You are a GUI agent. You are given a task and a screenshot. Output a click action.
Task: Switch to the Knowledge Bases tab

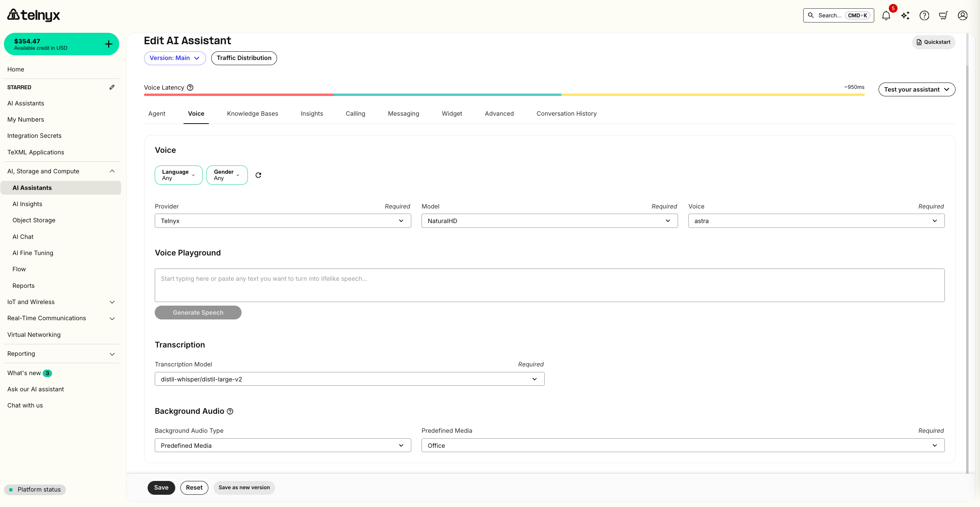pos(253,114)
